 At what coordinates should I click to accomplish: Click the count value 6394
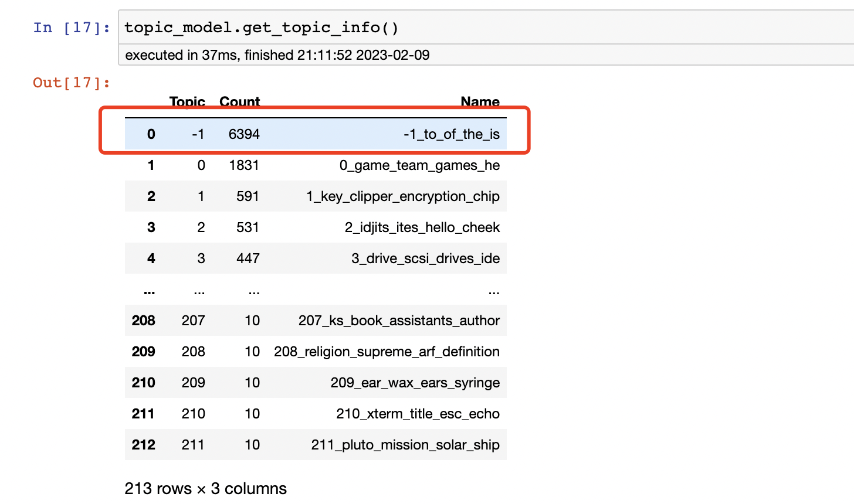[x=243, y=134]
